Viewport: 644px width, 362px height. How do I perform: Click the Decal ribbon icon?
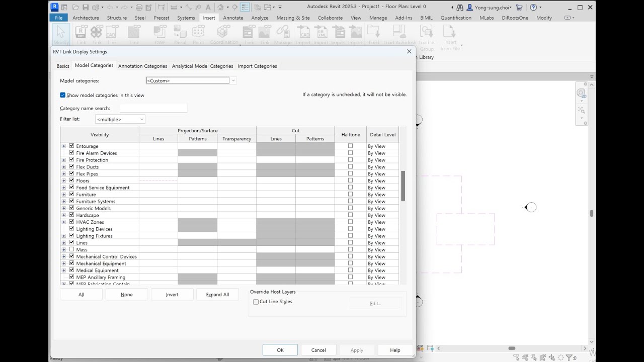tap(180, 35)
